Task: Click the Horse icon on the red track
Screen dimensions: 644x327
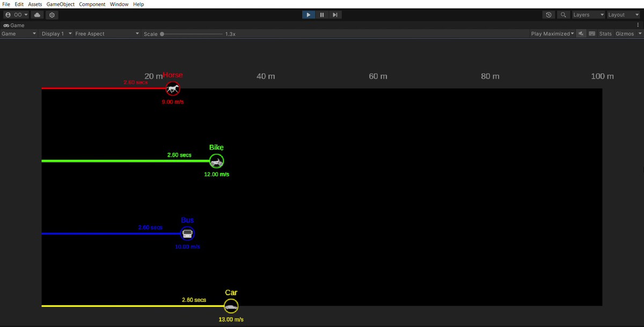Action: [x=172, y=88]
